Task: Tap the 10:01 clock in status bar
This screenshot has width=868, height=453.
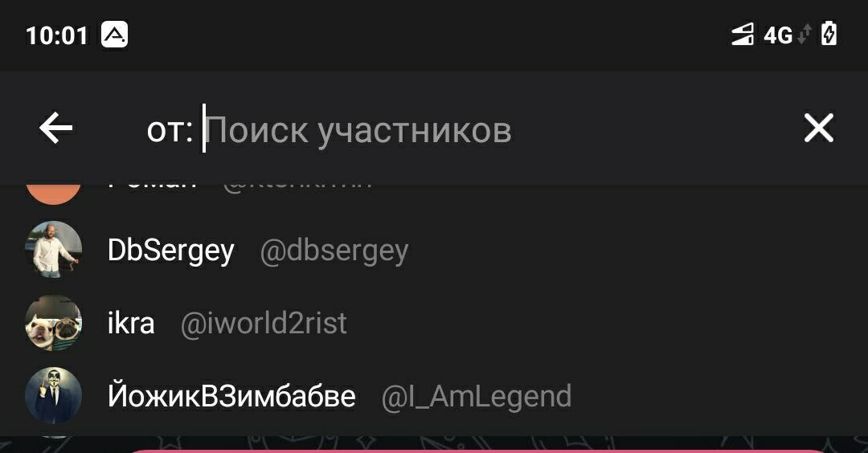Action: pos(57,36)
